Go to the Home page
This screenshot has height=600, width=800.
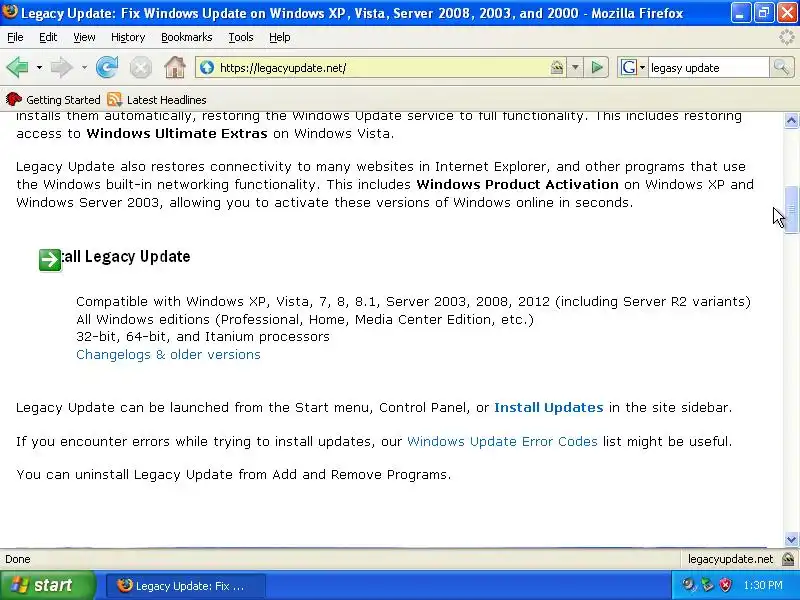pyautogui.click(x=174, y=67)
